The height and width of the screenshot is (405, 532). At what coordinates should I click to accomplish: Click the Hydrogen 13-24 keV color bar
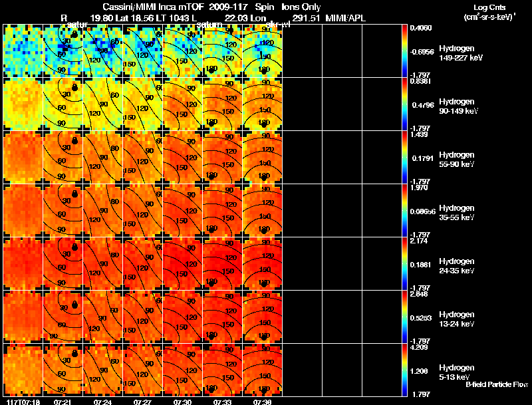click(x=404, y=317)
